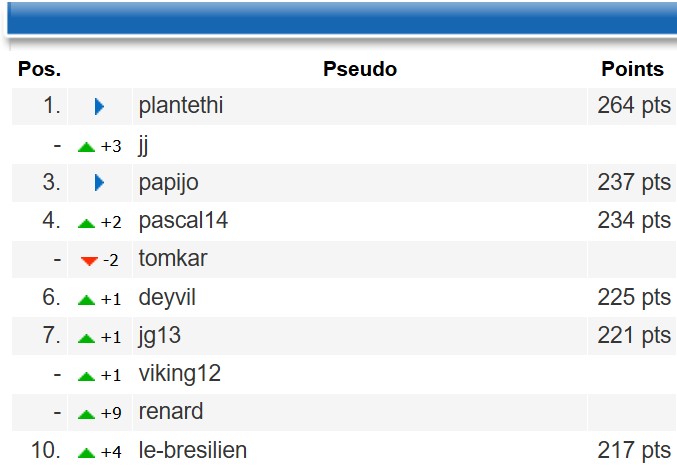This screenshot has width=677, height=470.
Task: Open the papijo pseudo entry
Action: pos(168,183)
